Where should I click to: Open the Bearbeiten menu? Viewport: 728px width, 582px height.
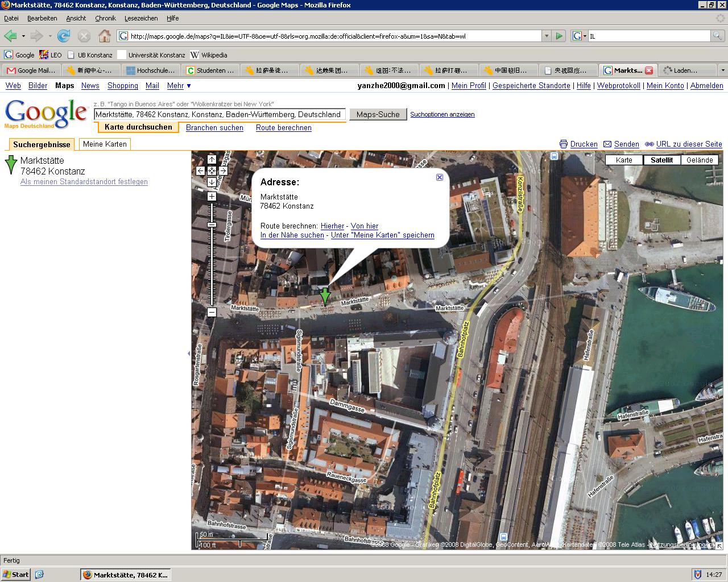pyautogui.click(x=42, y=18)
